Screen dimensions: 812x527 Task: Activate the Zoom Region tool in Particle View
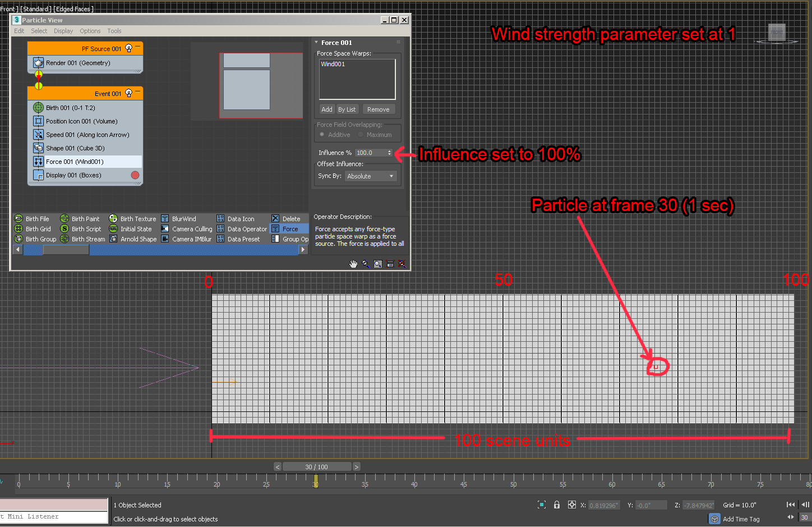pos(377,264)
